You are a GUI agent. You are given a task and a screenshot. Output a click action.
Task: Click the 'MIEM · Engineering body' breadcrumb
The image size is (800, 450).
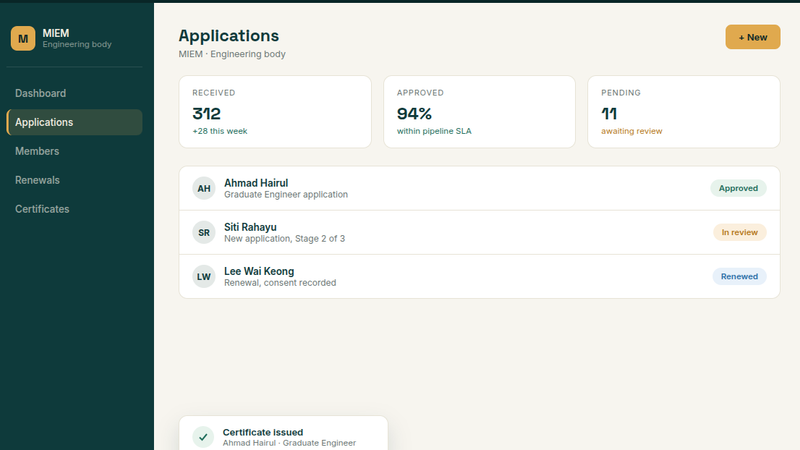232,54
